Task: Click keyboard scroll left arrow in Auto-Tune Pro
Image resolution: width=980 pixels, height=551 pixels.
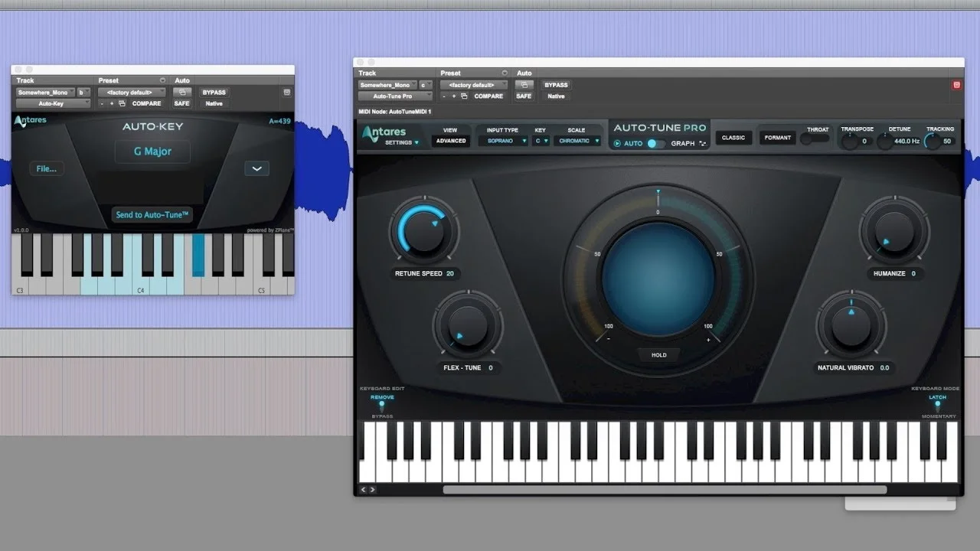Action: pyautogui.click(x=364, y=489)
